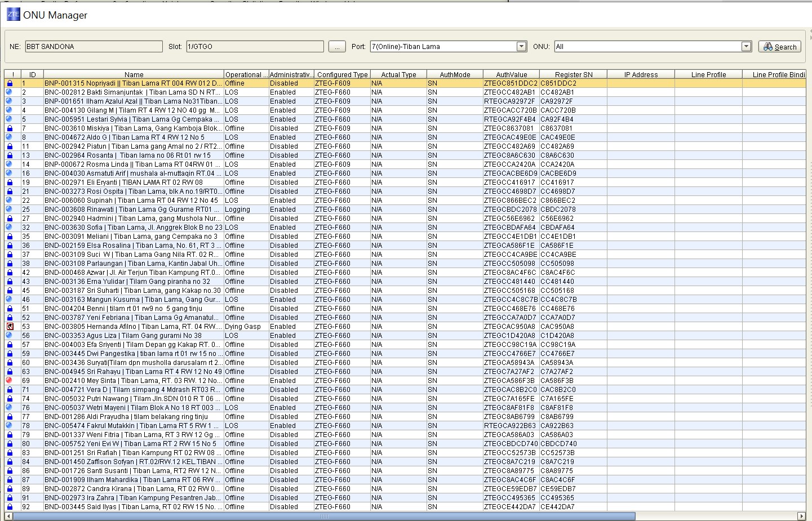Click the ZTE ONU Manager window icon
The width and height of the screenshot is (812, 521).
pyautogui.click(x=13, y=15)
